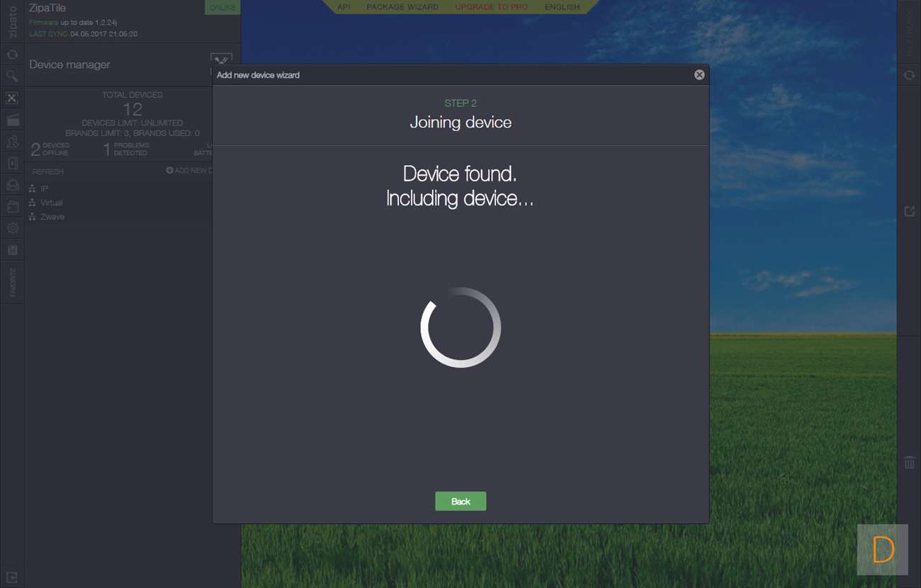Image resolution: width=921 pixels, height=588 pixels.
Task: Open the search magnifier in left sidebar
Action: click(x=12, y=76)
